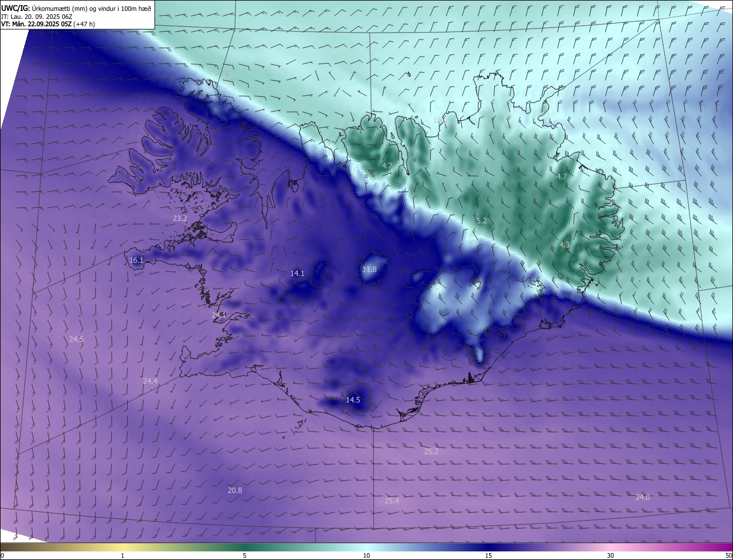The image size is (733, 560).
Task: Click the 24.5 value label
Action: [x=76, y=339]
